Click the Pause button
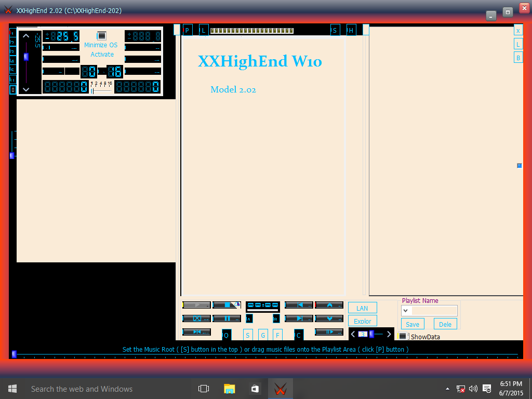 click(227, 318)
